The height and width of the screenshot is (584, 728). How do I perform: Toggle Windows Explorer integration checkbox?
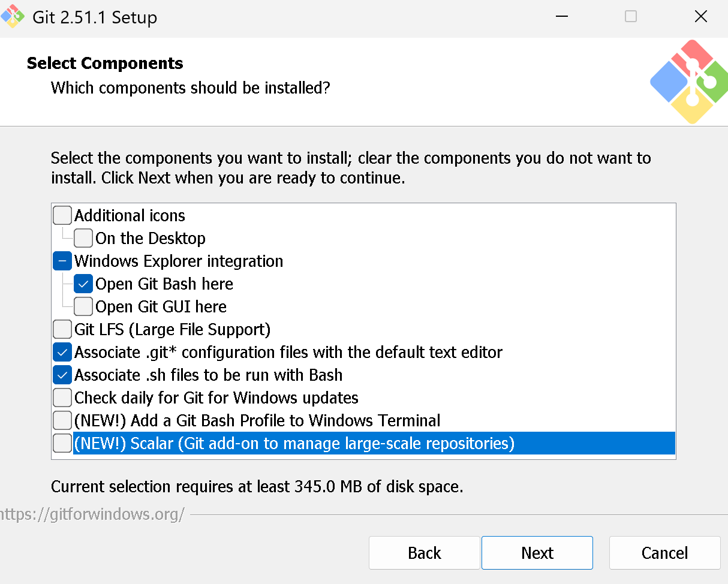(x=62, y=261)
